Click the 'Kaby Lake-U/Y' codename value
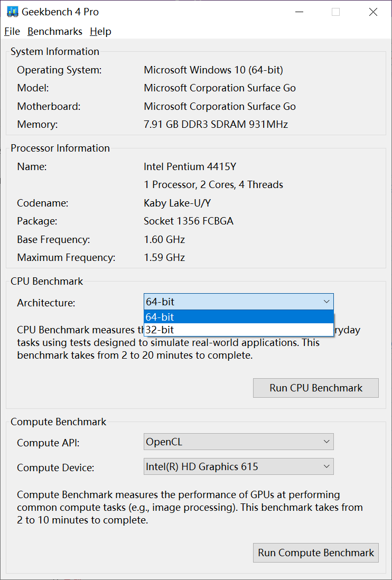392x580 pixels. click(x=178, y=203)
